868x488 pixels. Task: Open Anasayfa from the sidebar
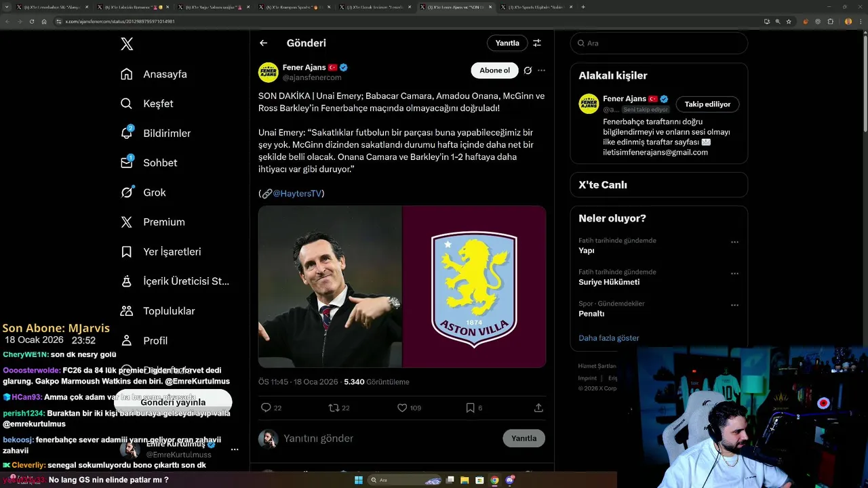pos(153,74)
